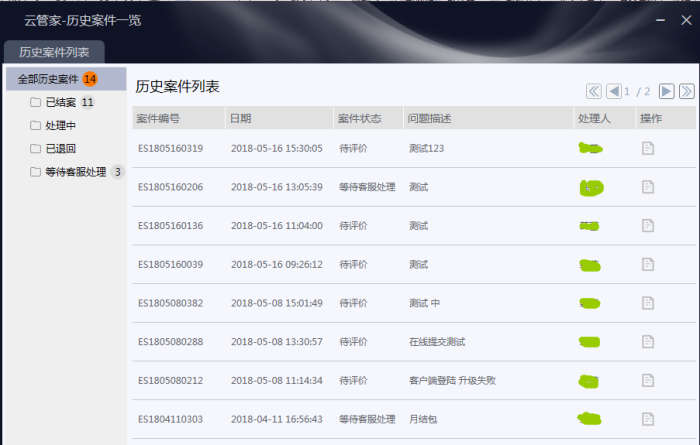The height and width of the screenshot is (445, 700).
Task: Open document icon for case ES1805160206
Action: [648, 187]
